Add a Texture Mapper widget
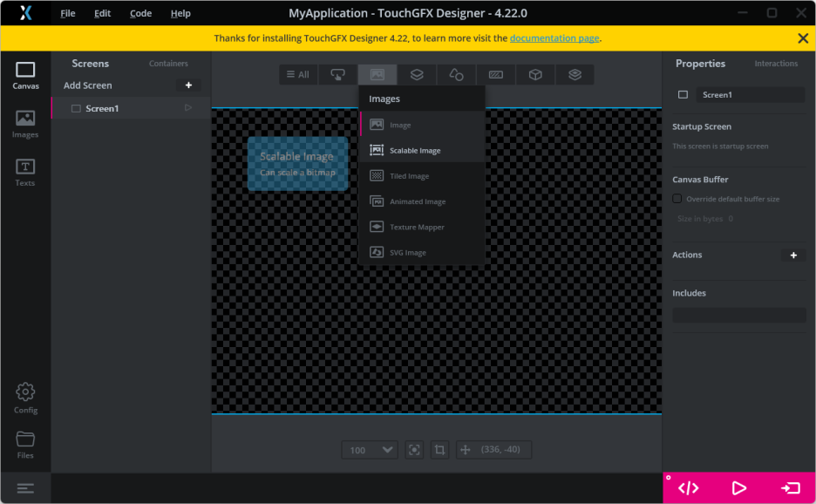The height and width of the screenshot is (504, 816). coord(422,227)
